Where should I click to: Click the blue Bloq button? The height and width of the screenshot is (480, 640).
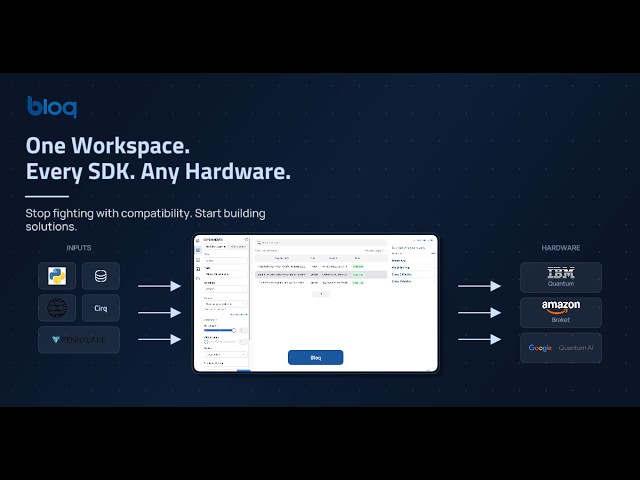(x=316, y=358)
